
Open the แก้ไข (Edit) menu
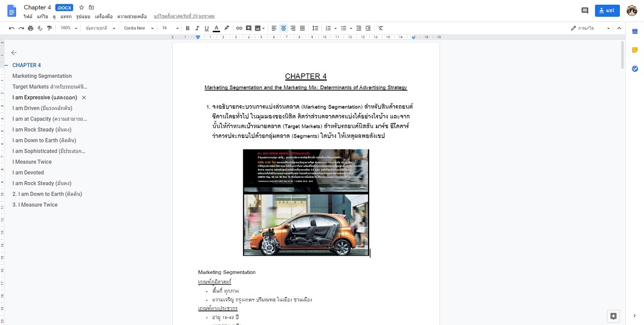pyautogui.click(x=42, y=17)
